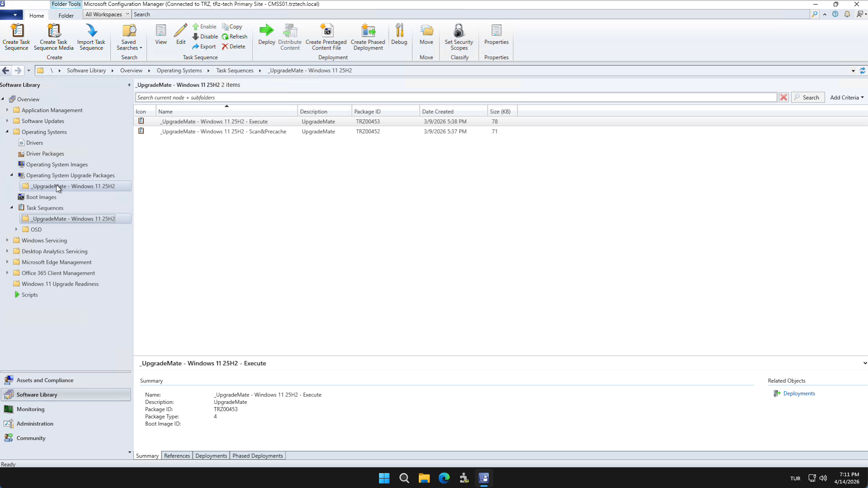Refresh the task sequence list
The image size is (868, 488).
click(235, 37)
